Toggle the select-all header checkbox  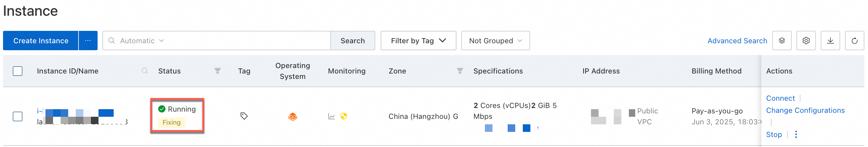click(18, 71)
